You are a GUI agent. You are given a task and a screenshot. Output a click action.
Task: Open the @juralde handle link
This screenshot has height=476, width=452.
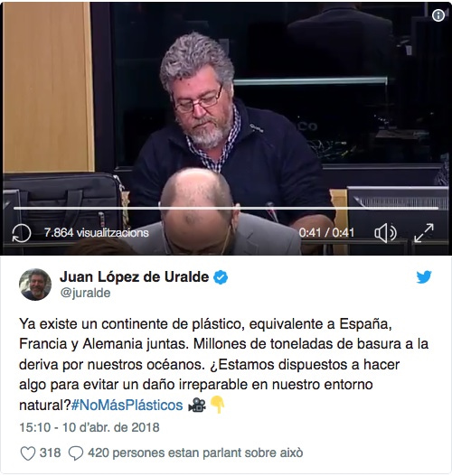click(85, 293)
